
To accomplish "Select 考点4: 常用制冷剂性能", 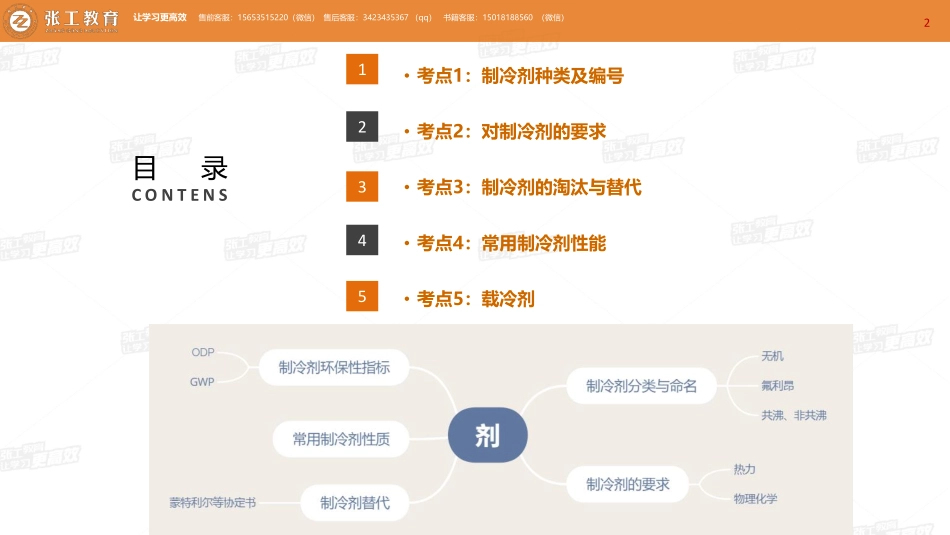I will click(x=511, y=243).
